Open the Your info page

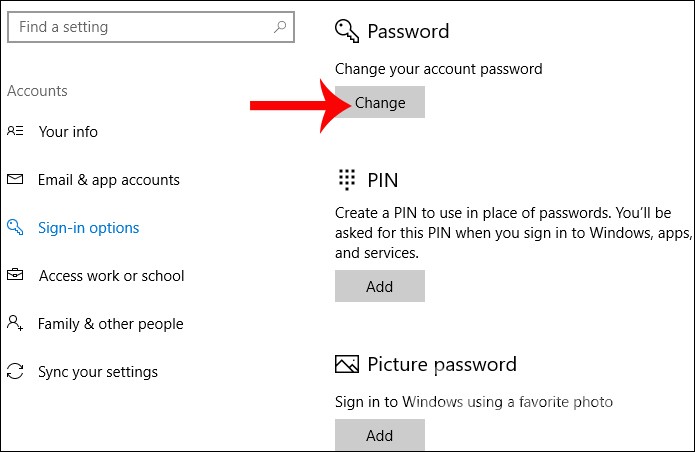pos(68,132)
